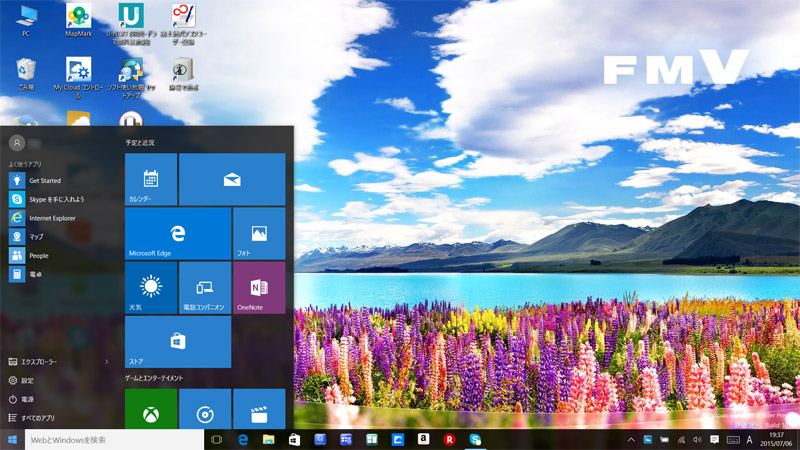Toggle the IME input mode indicator A
This screenshot has width=800, height=450.
point(749,440)
